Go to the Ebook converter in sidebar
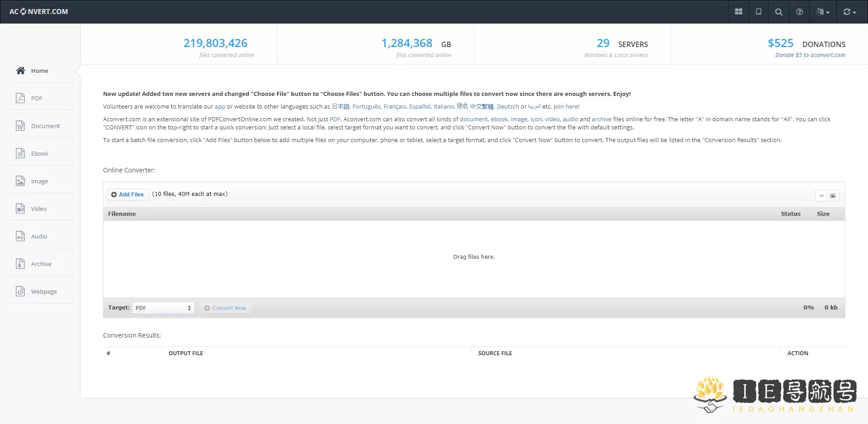868x424 pixels. tap(39, 153)
